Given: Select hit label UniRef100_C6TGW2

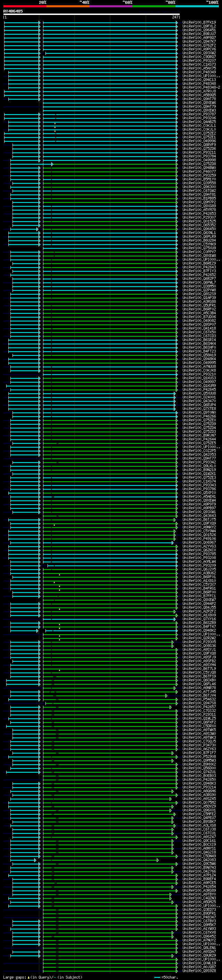Looking at the screenshot, I should [x=199, y=191].
